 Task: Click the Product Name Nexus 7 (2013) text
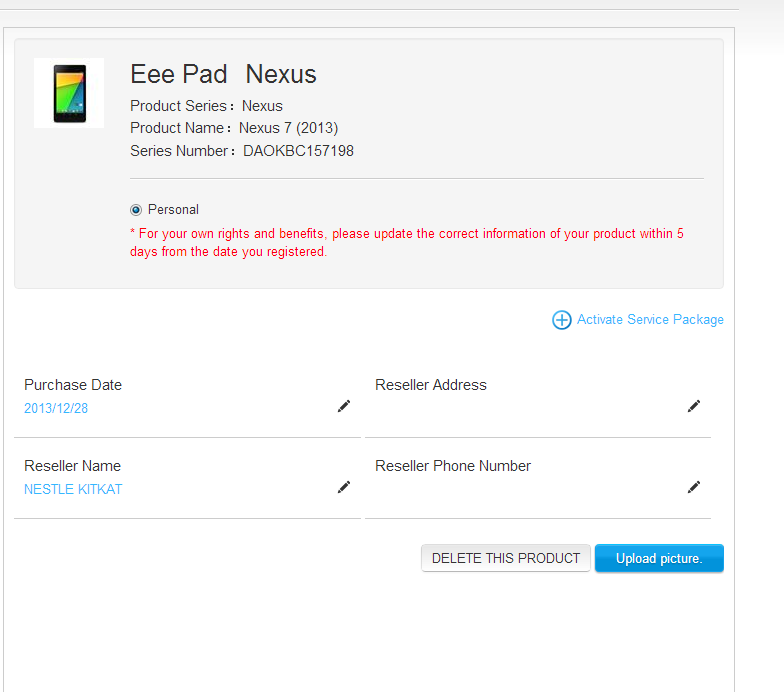click(234, 128)
